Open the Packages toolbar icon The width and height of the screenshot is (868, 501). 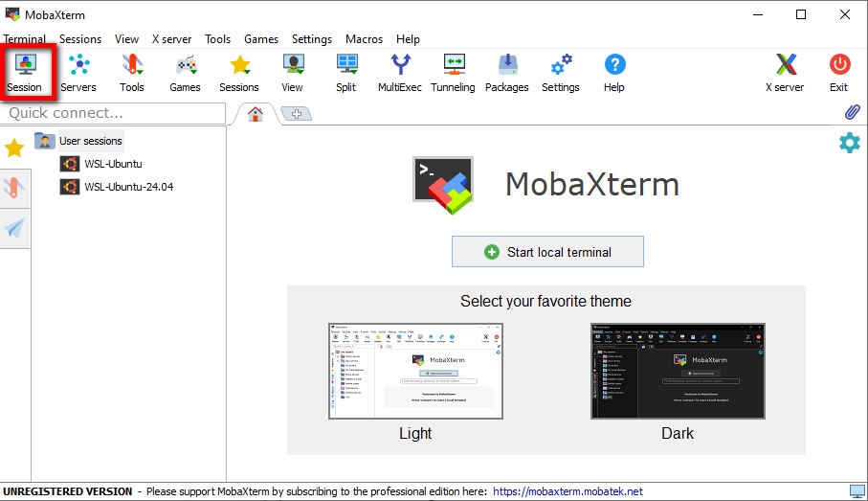pos(507,72)
